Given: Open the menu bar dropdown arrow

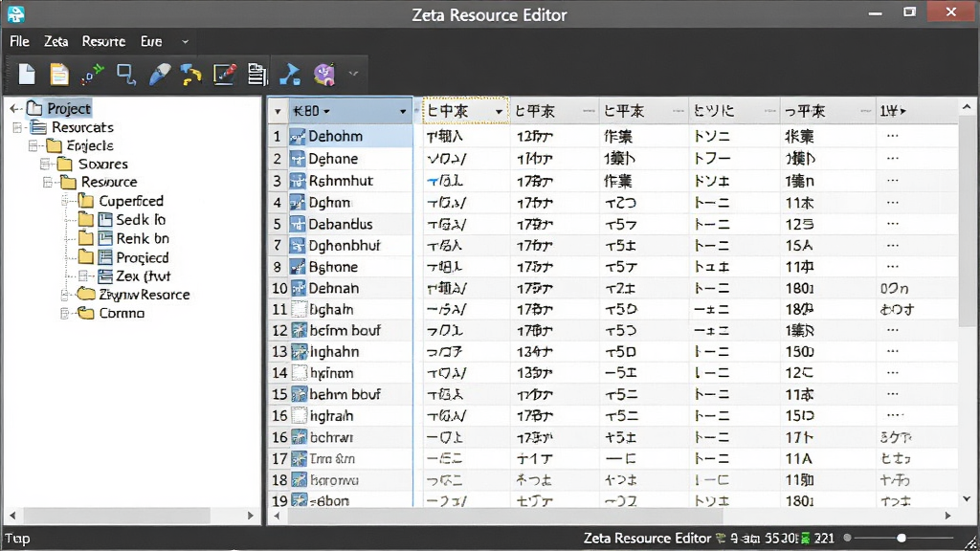Looking at the screenshot, I should click(x=185, y=42).
